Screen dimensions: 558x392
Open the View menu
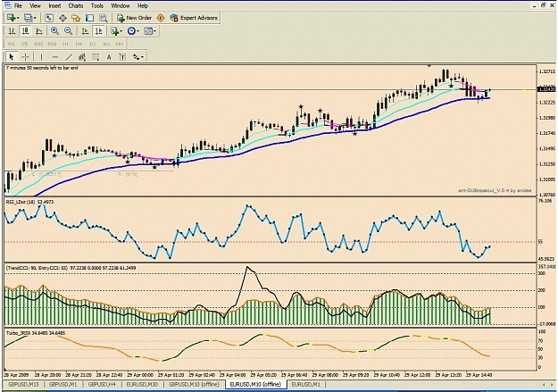(35, 5)
